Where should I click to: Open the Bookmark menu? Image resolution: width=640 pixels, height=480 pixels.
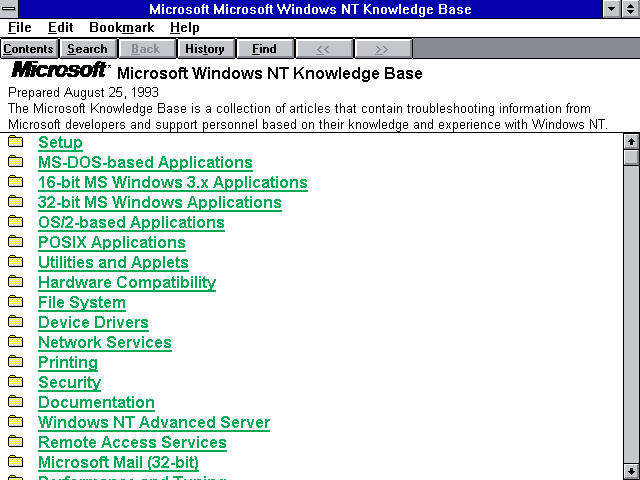point(122,27)
